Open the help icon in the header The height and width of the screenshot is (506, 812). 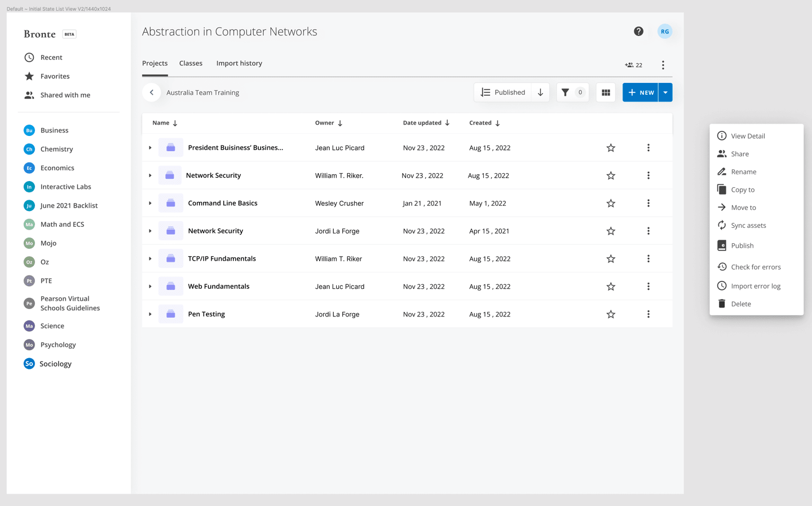click(x=638, y=31)
